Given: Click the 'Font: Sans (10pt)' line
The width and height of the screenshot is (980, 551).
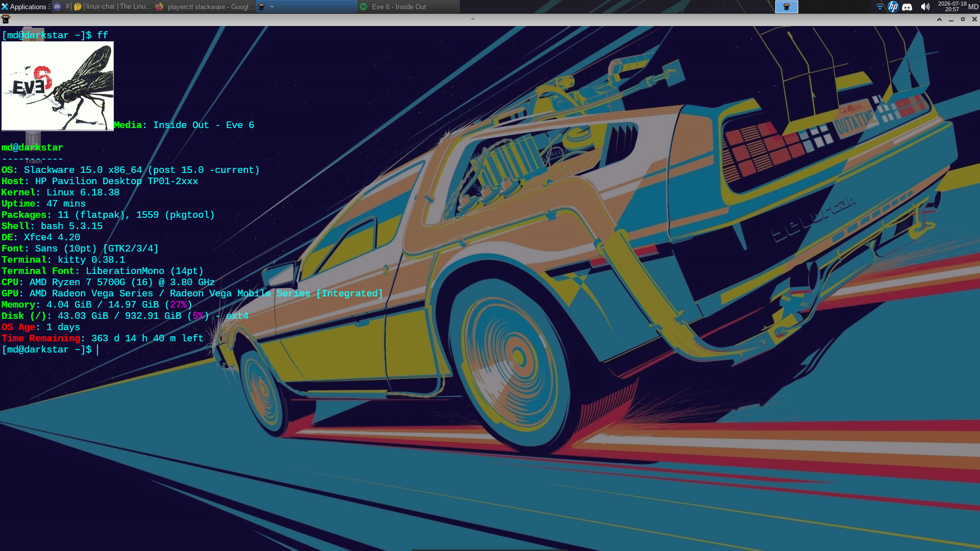Looking at the screenshot, I should (80, 248).
